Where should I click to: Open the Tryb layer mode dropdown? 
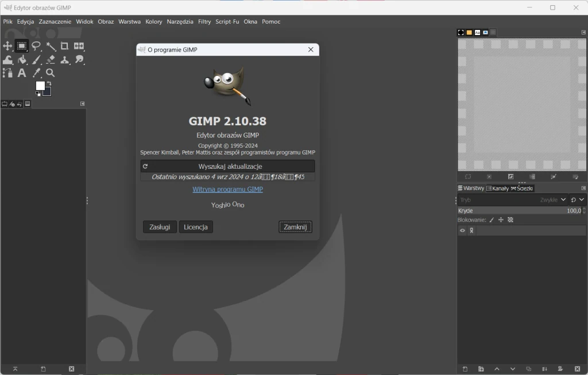click(x=512, y=200)
